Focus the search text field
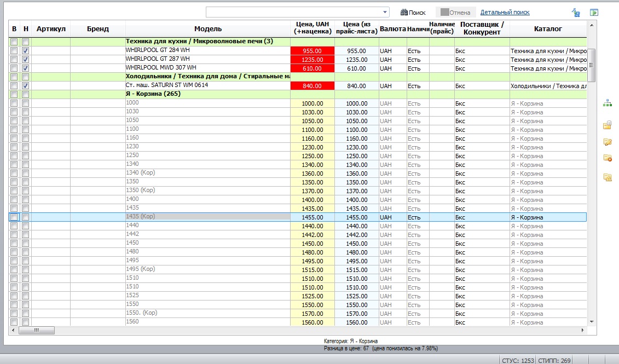 [x=294, y=12]
